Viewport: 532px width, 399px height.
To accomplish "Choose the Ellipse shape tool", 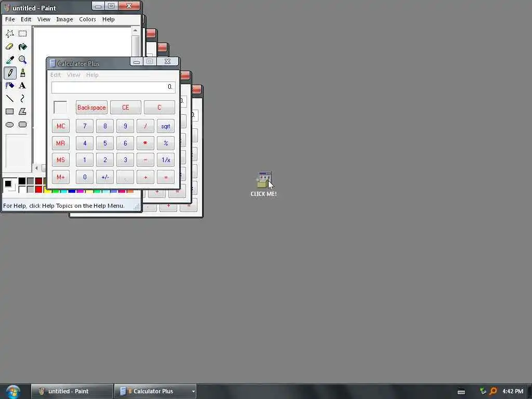I will pyautogui.click(x=10, y=125).
